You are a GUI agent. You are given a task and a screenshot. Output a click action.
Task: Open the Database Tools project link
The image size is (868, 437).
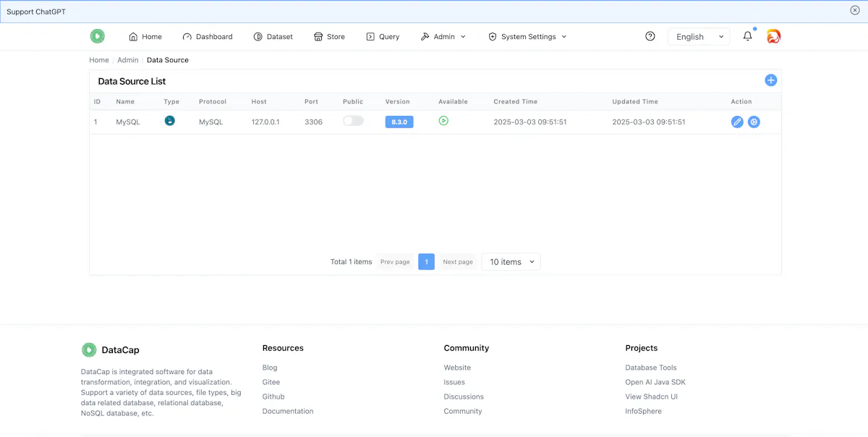pos(651,368)
